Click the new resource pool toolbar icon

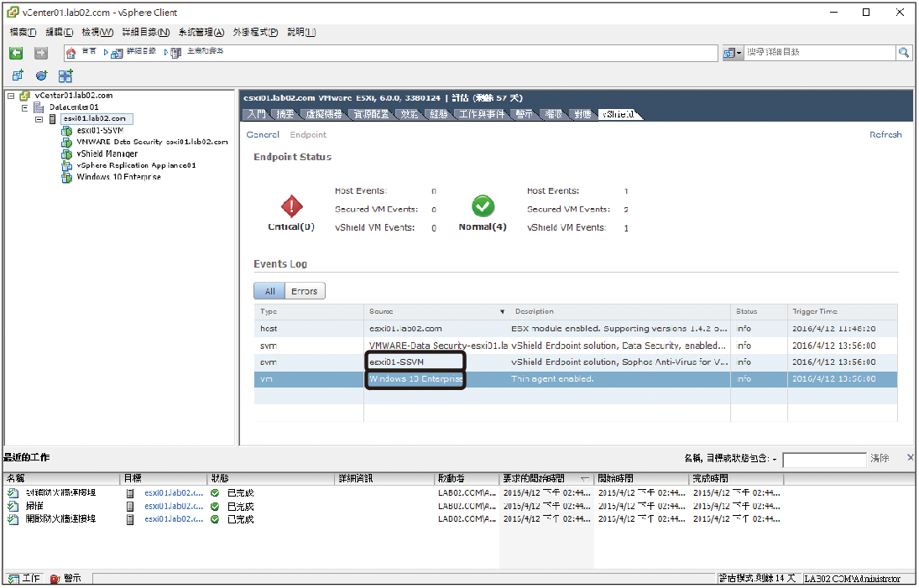point(42,75)
